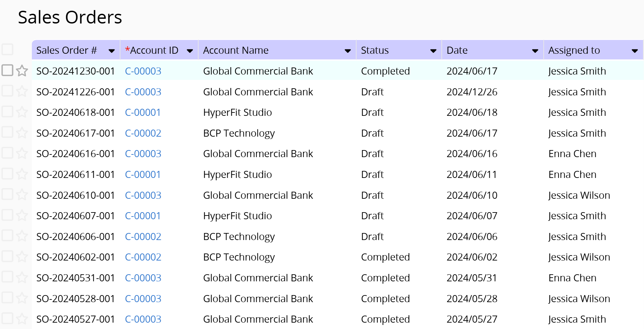Viewport: 644px width, 329px height.
Task: Open account C-00003 link for SO-20241226-001
Action: [x=143, y=92]
